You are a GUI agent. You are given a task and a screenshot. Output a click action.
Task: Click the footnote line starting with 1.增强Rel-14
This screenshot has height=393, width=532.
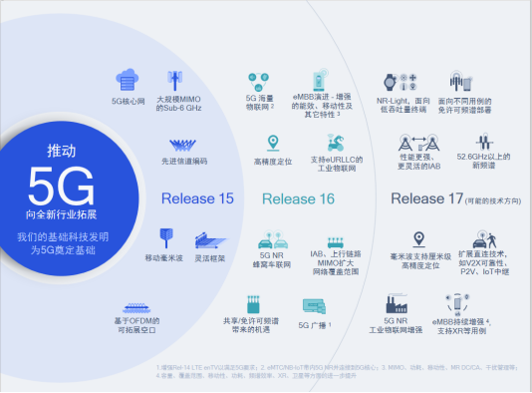(x=338, y=367)
